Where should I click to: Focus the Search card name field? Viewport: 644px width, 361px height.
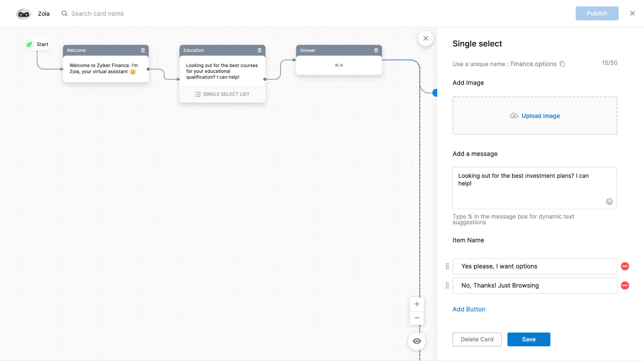pos(98,14)
